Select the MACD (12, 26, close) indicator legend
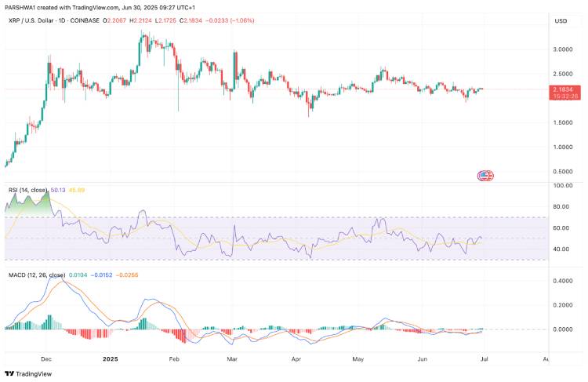Image resolution: width=588 pixels, height=382 pixels. pyautogui.click(x=34, y=275)
